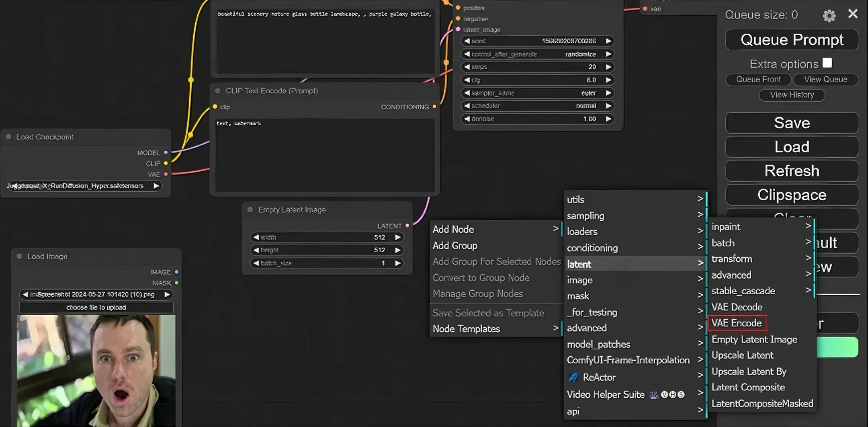The width and height of the screenshot is (868, 427).
Task: Click the negative prompt text box
Action: coord(325,155)
